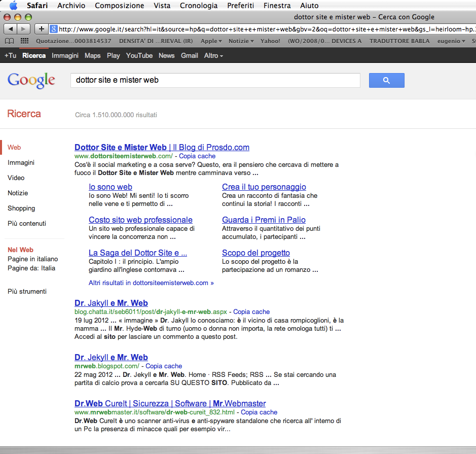This screenshot has height=454, width=476.
Task: Open the Altro dropdown in Google bar
Action: pyautogui.click(x=213, y=56)
